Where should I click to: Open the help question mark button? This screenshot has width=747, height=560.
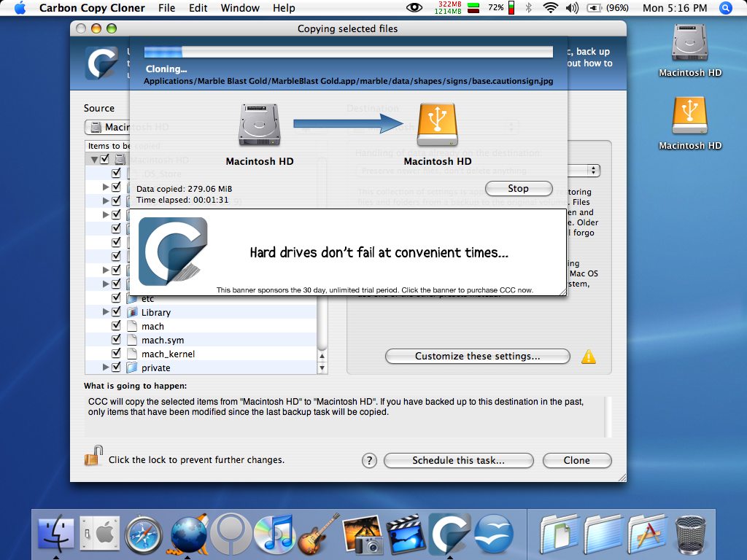coord(369,461)
